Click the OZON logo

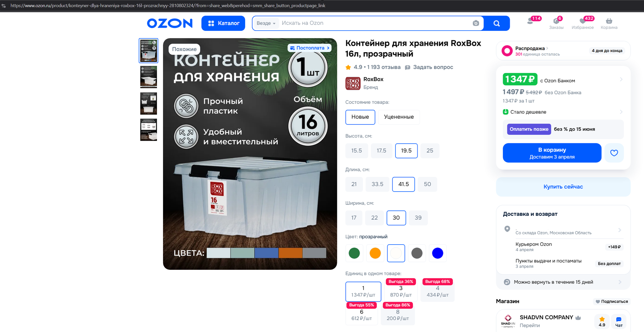pyautogui.click(x=170, y=23)
